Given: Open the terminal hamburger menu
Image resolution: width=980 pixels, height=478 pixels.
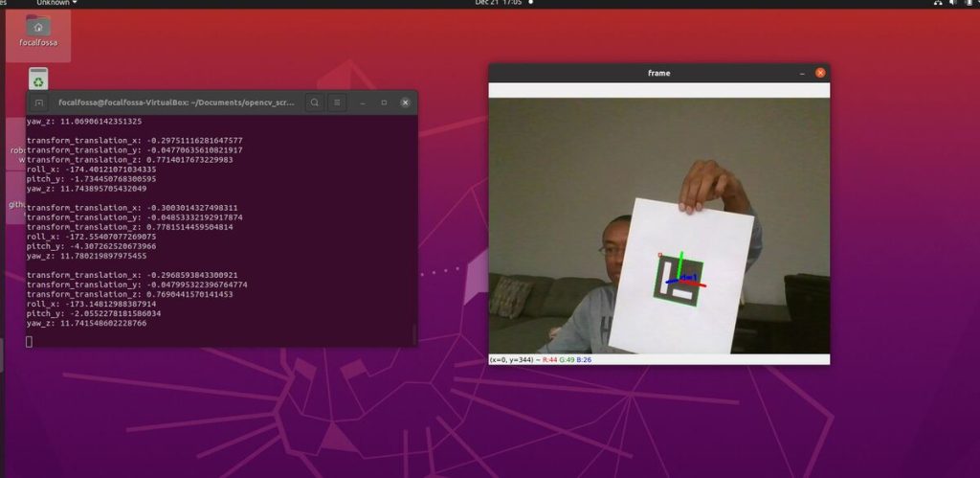Looking at the screenshot, I should coord(337,102).
